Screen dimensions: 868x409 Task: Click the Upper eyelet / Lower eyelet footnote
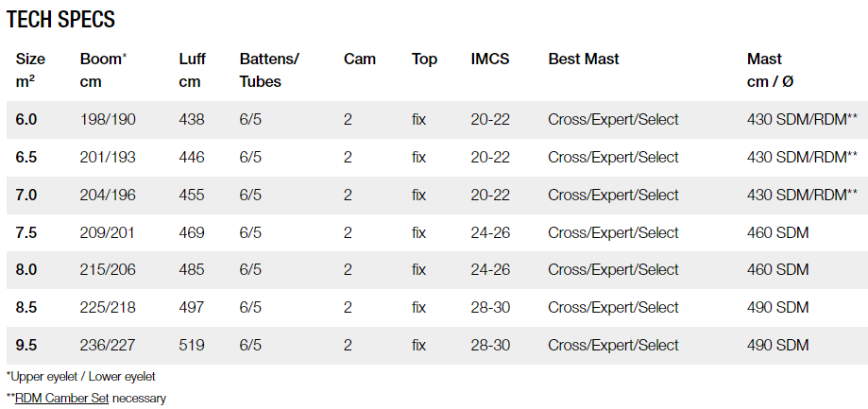pos(81,377)
